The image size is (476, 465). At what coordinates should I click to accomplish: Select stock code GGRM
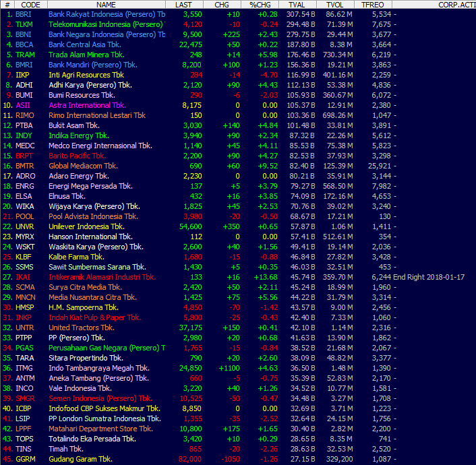click(x=26, y=459)
